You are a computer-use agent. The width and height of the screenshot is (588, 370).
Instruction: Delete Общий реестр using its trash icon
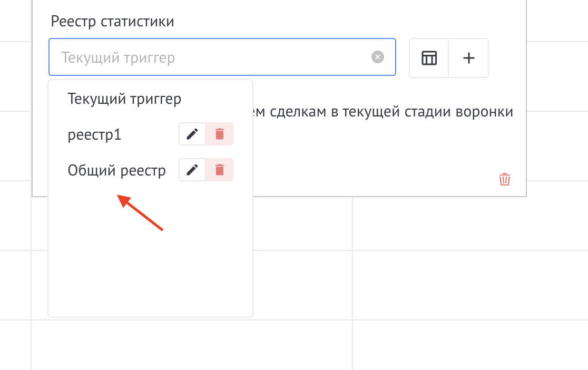[220, 170]
